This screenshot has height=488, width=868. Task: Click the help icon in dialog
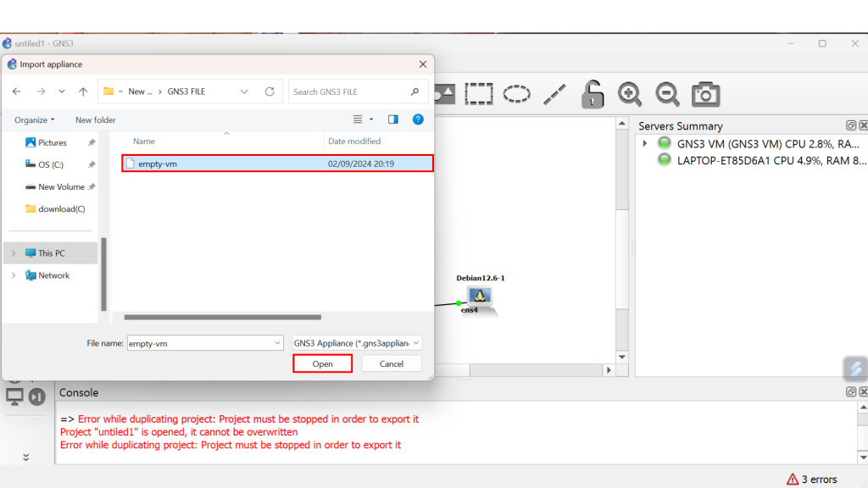tap(417, 119)
